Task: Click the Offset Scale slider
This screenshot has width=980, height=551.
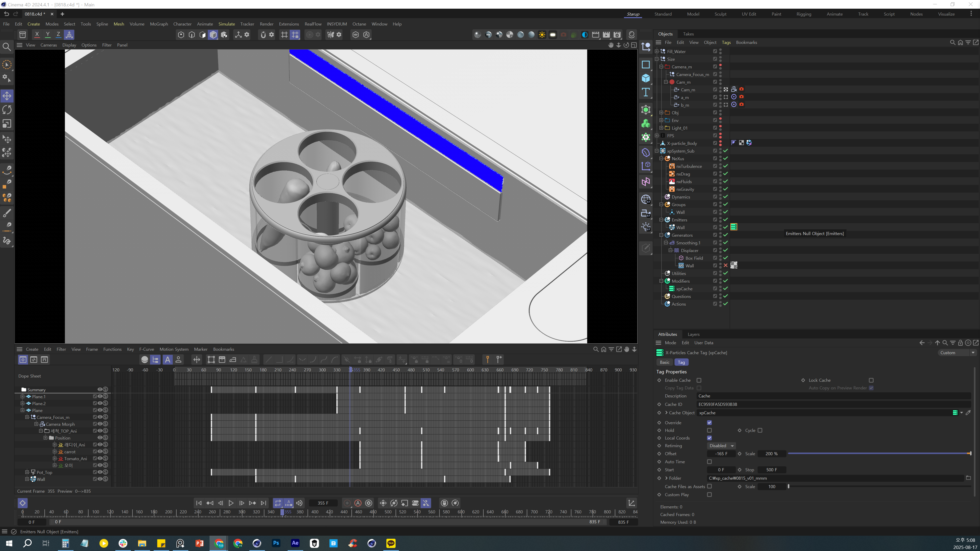Action: [x=879, y=454]
